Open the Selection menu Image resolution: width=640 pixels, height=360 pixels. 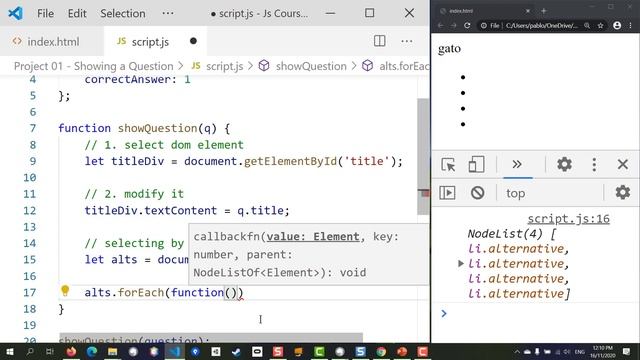point(122,13)
